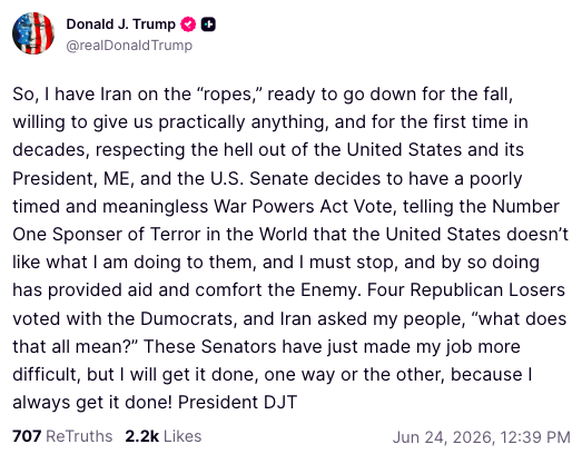Click the 12:39 PM time text
The image size is (582, 454).
coord(535,437)
